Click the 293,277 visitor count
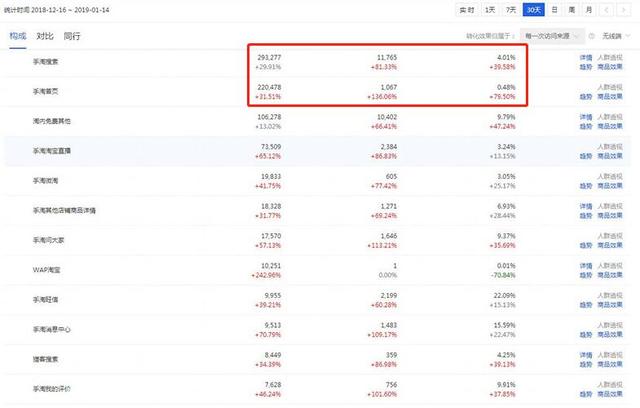 click(x=269, y=58)
